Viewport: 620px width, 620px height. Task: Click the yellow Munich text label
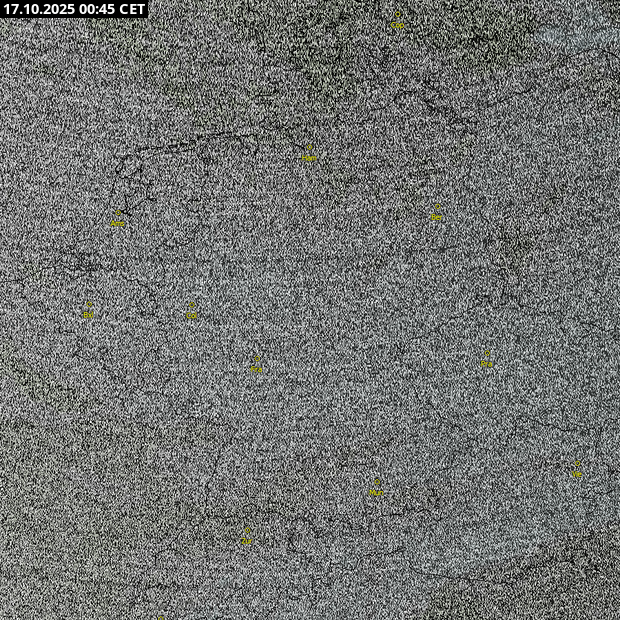pyautogui.click(x=377, y=492)
